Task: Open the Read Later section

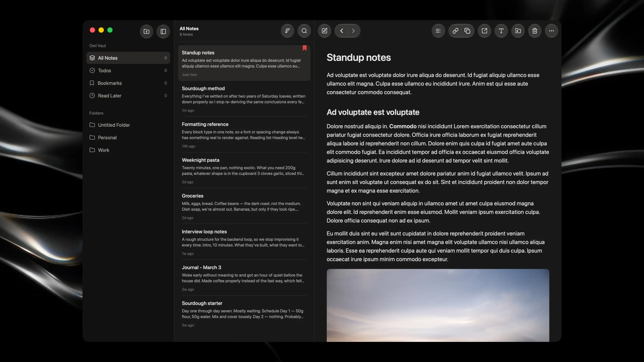Action: (x=128, y=96)
